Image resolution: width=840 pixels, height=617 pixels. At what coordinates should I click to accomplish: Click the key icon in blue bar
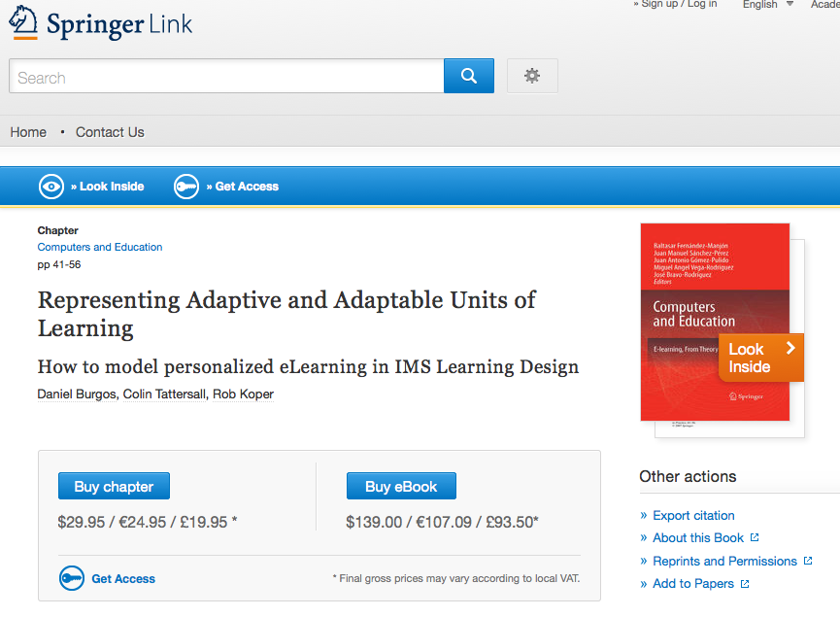coord(186,187)
